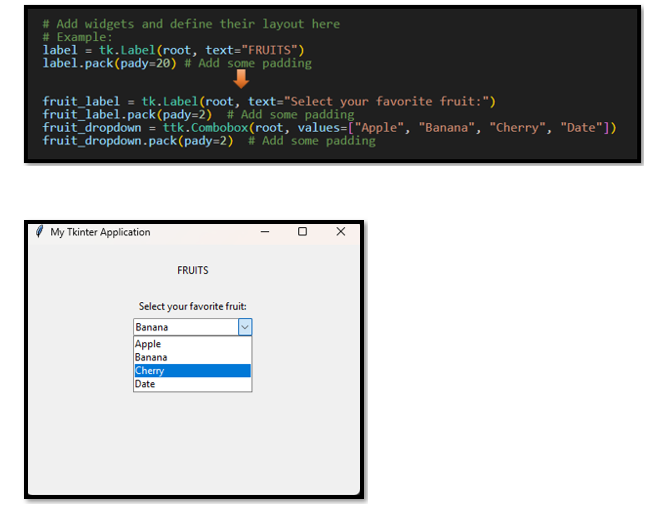The height and width of the screenshot is (508, 646).
Task: Click the combobox field showing Banana
Action: (x=185, y=327)
